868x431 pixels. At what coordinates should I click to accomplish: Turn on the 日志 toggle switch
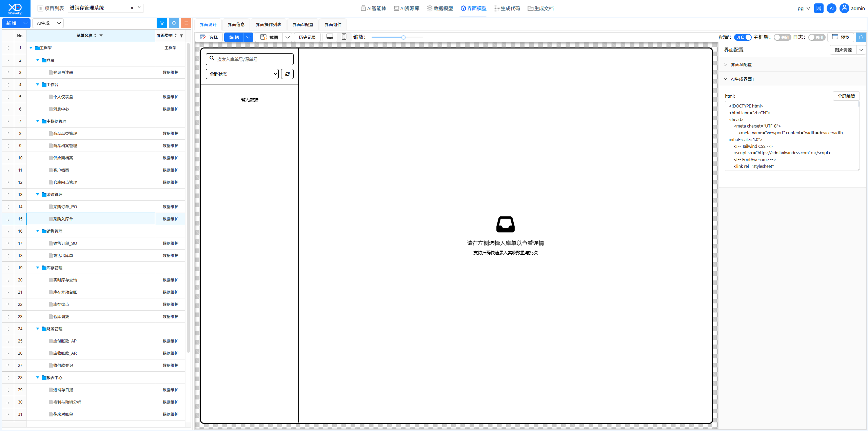(816, 37)
